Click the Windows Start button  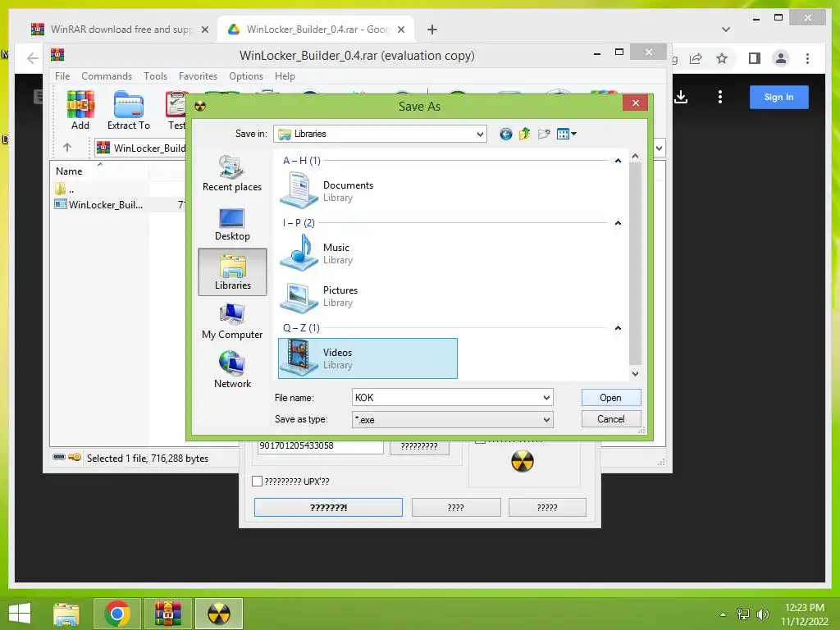[x=21, y=614]
